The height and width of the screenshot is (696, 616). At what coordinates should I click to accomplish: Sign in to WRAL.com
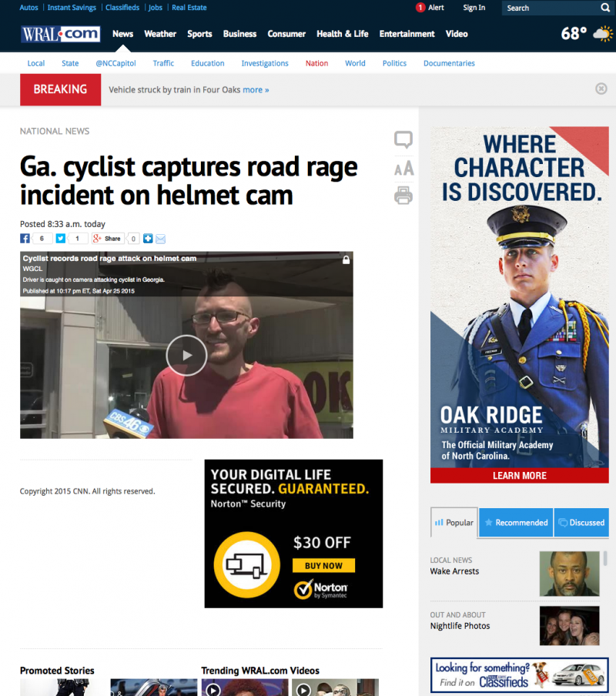click(x=474, y=8)
